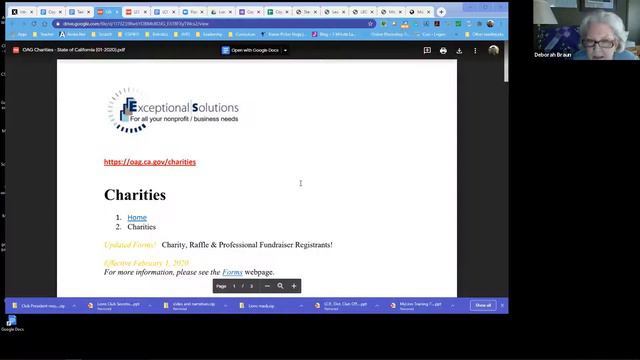Click the magnifier fit-zoom icon in page controls

click(280, 286)
